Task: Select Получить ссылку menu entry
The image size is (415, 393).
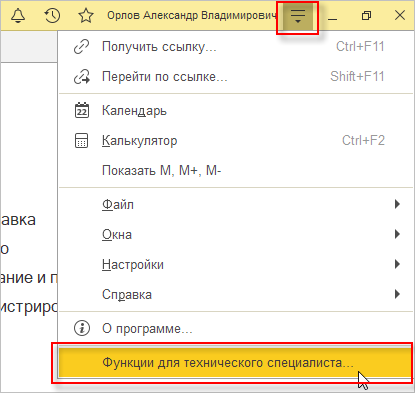Action: (x=236, y=47)
